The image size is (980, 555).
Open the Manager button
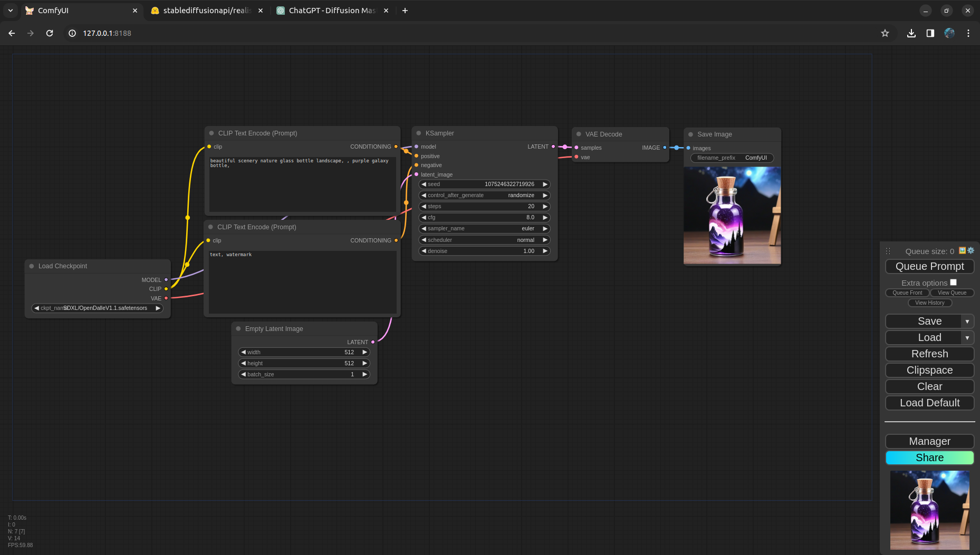click(929, 441)
